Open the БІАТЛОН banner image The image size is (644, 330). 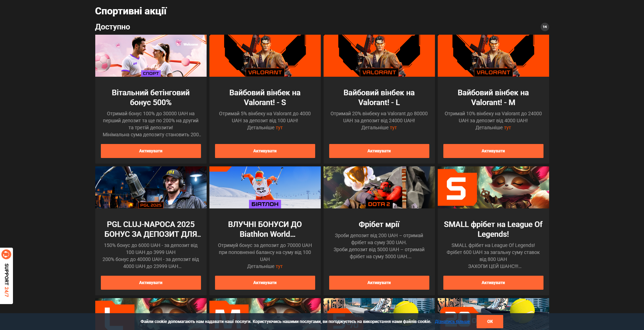pyautogui.click(x=265, y=187)
